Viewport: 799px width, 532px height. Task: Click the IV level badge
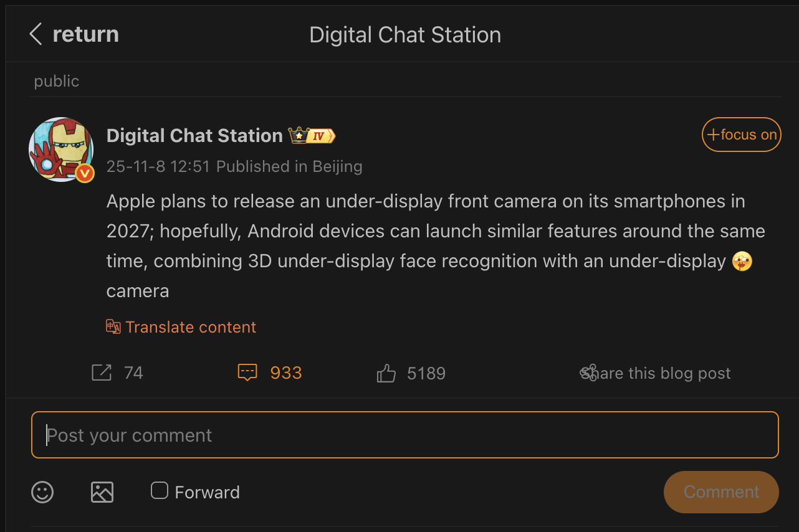coord(319,135)
